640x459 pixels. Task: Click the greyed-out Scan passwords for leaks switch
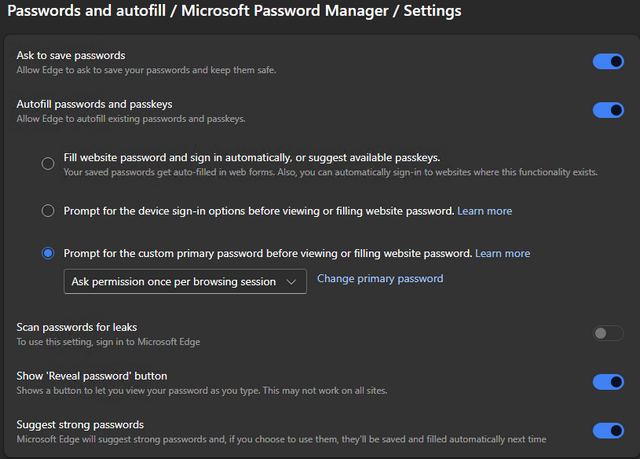[608, 334]
